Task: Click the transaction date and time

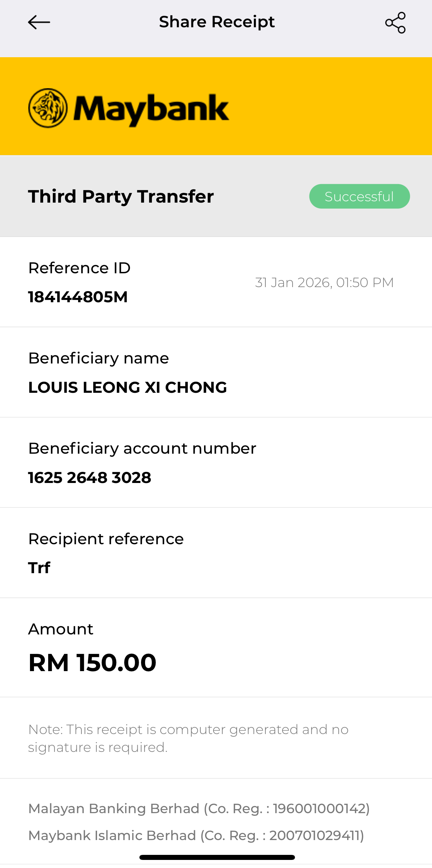Action: (x=324, y=282)
